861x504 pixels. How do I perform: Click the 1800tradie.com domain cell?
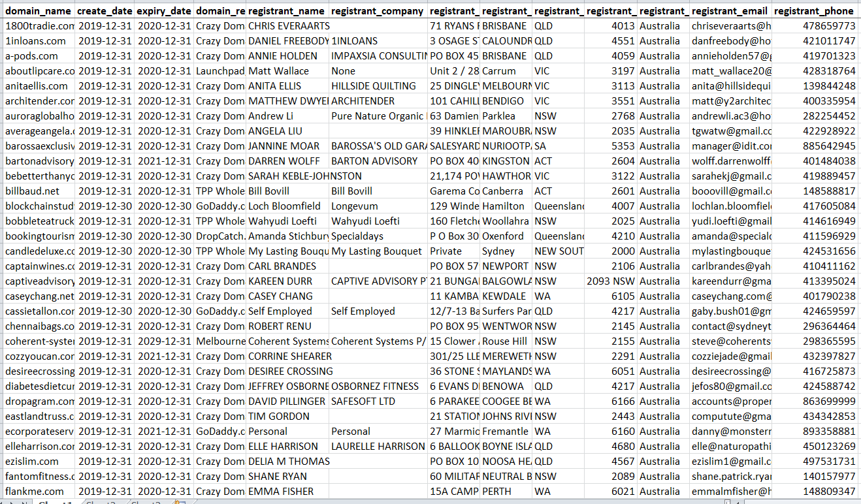(39, 26)
